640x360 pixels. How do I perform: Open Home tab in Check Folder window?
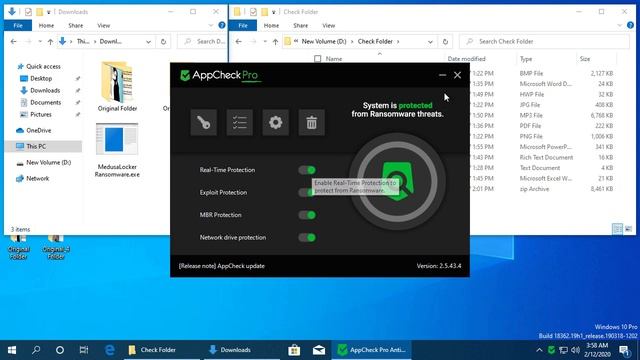[x=271, y=25]
